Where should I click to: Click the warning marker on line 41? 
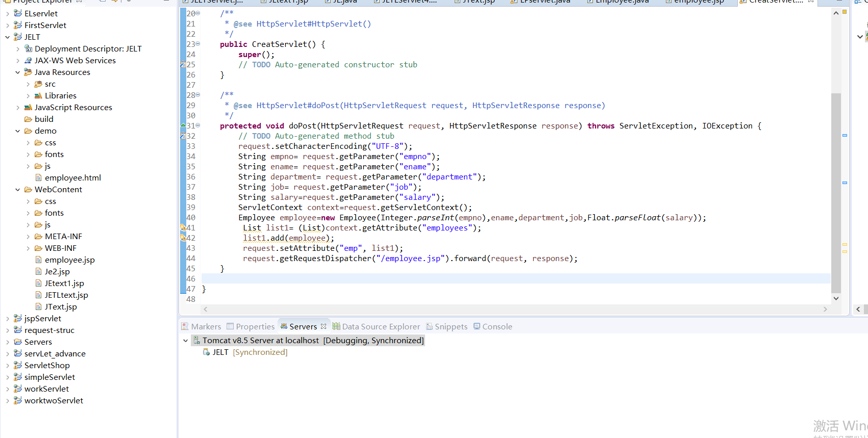[x=183, y=228]
